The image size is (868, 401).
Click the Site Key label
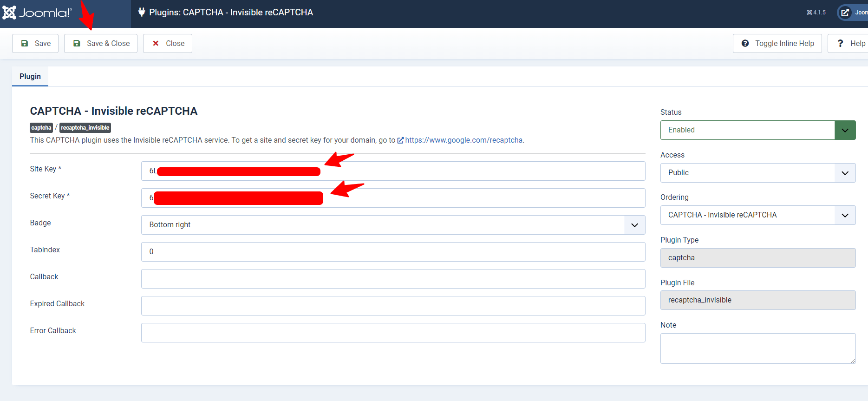[46, 169]
